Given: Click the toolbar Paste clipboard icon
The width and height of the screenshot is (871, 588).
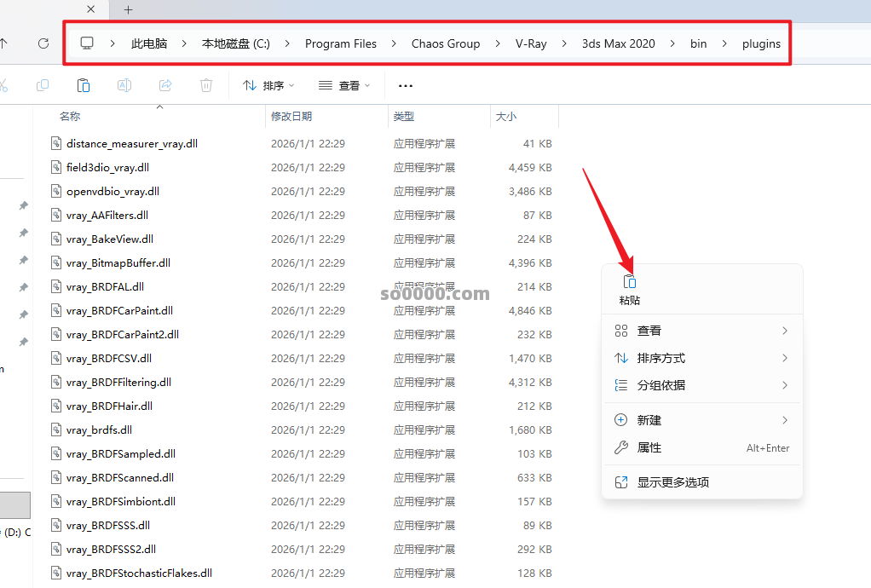Looking at the screenshot, I should 84,85.
